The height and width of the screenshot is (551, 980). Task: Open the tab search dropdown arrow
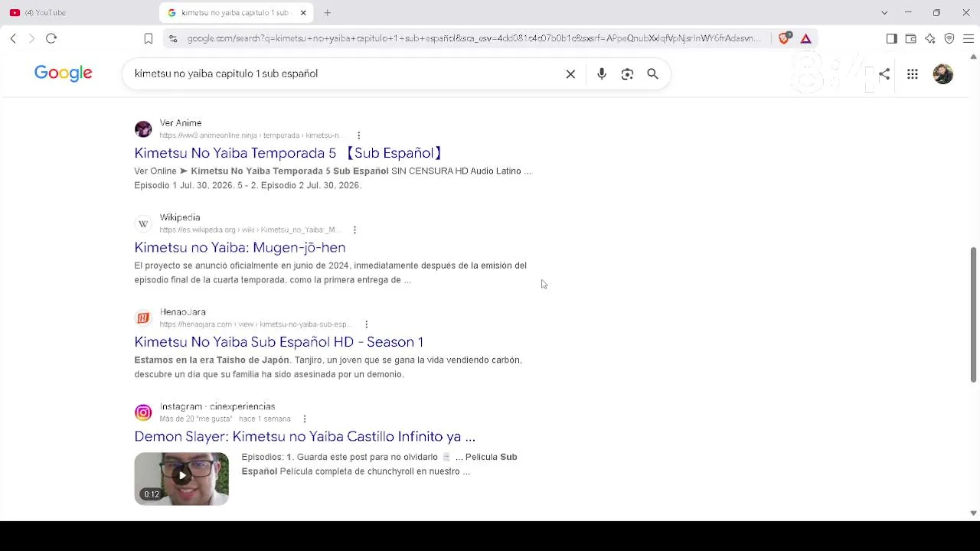tap(884, 12)
